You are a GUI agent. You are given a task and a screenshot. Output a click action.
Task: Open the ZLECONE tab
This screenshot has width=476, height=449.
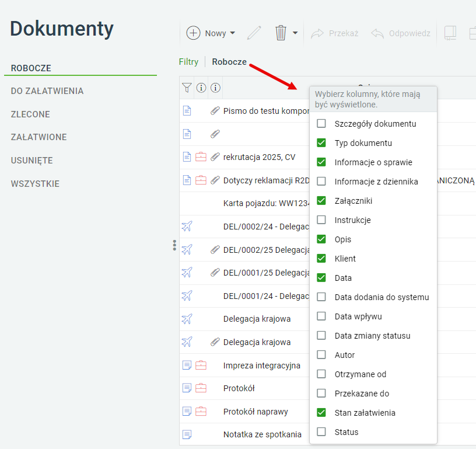point(30,114)
